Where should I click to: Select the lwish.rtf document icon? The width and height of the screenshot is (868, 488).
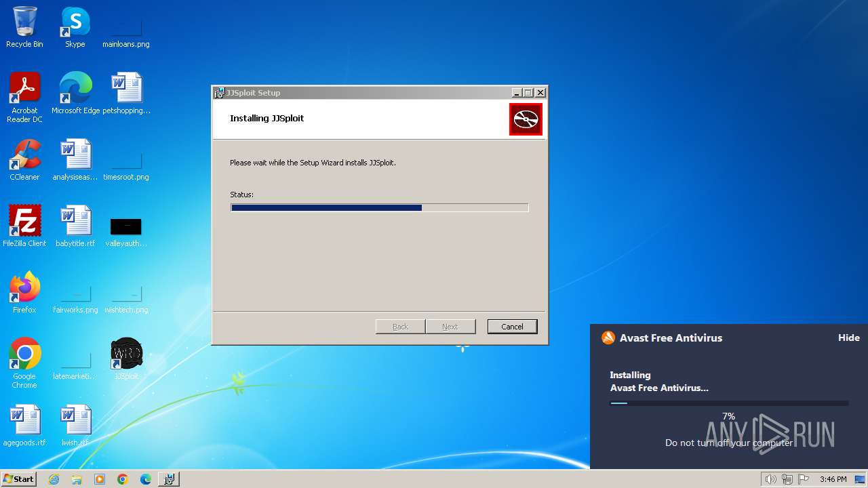coord(75,425)
